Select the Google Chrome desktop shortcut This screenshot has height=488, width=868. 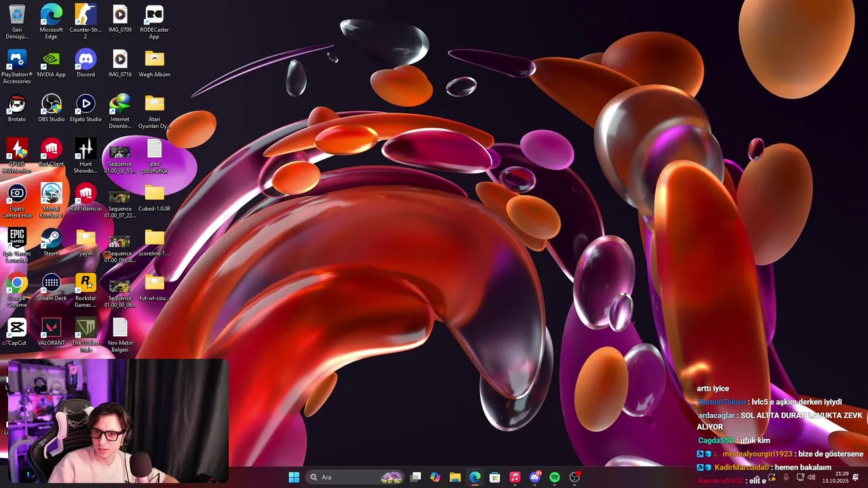pos(17,290)
